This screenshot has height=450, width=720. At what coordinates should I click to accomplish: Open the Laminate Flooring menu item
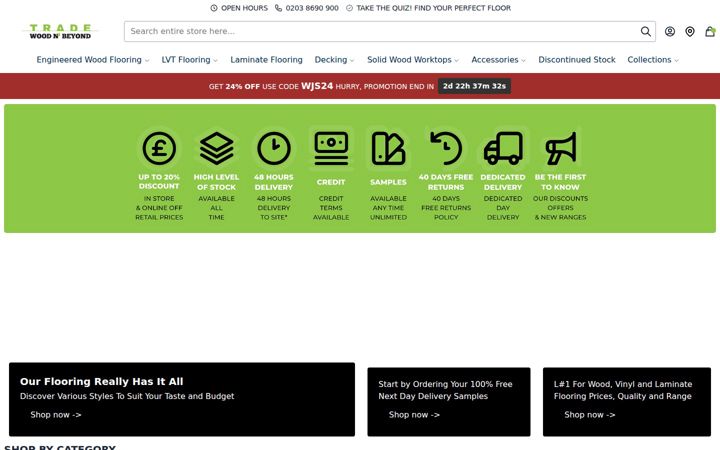coord(266,60)
